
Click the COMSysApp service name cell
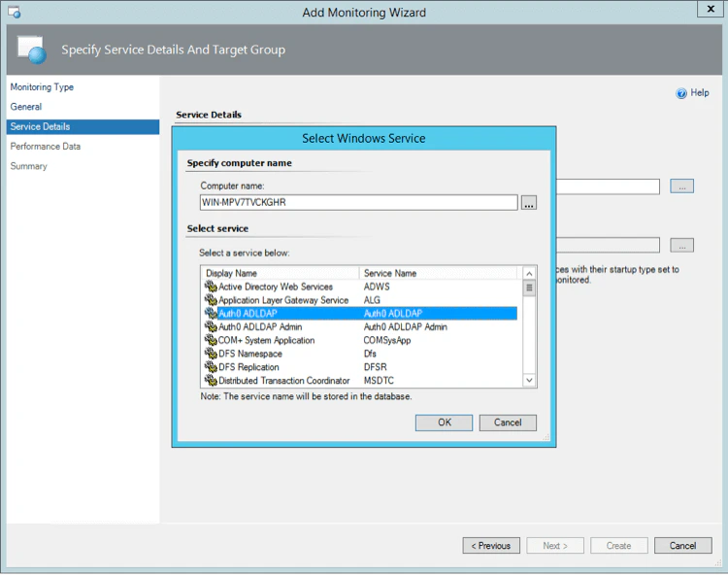[x=387, y=341]
